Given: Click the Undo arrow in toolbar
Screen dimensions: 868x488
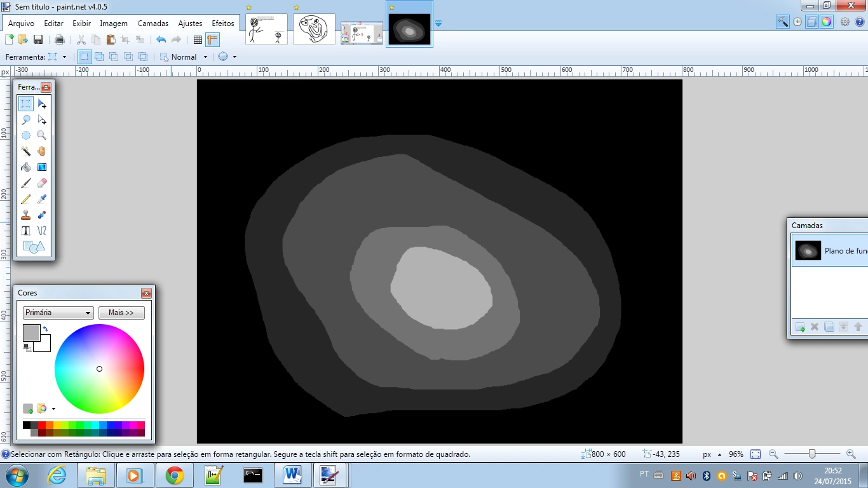Looking at the screenshot, I should coord(161,39).
